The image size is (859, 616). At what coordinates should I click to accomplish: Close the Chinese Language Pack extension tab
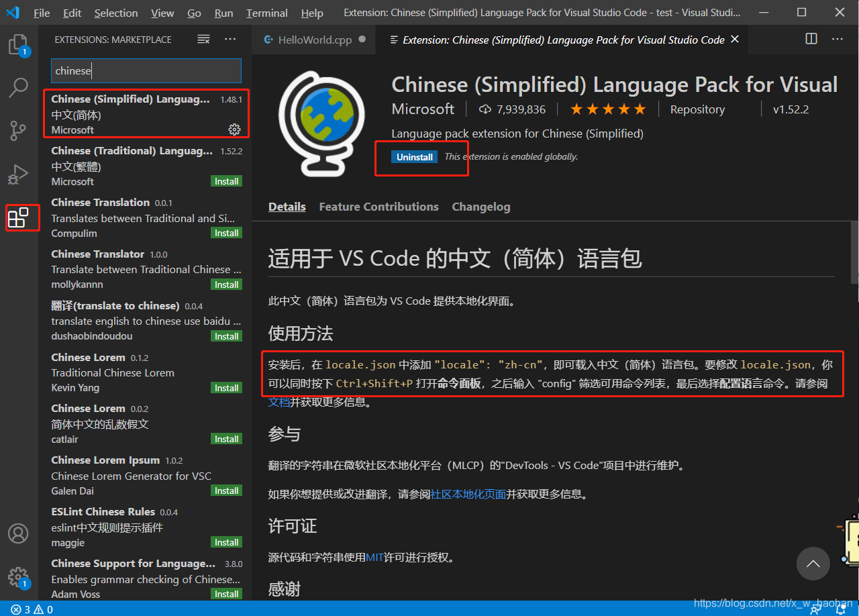coord(735,40)
